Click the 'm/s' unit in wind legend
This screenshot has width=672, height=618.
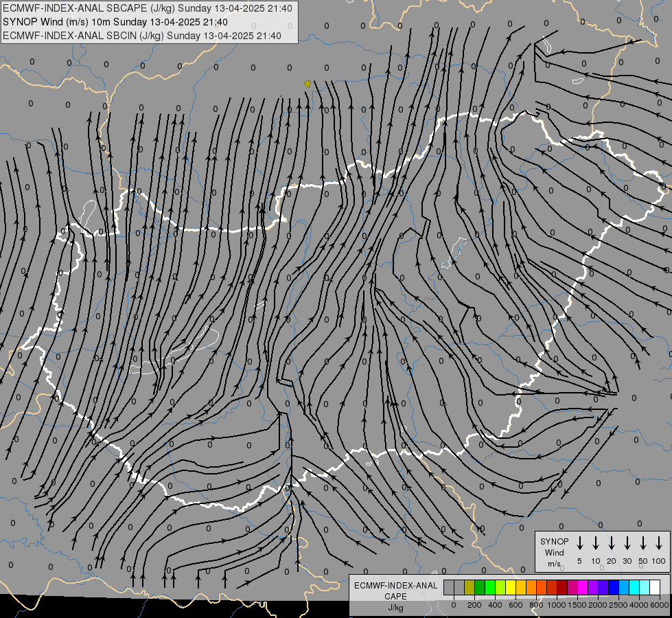click(554, 564)
